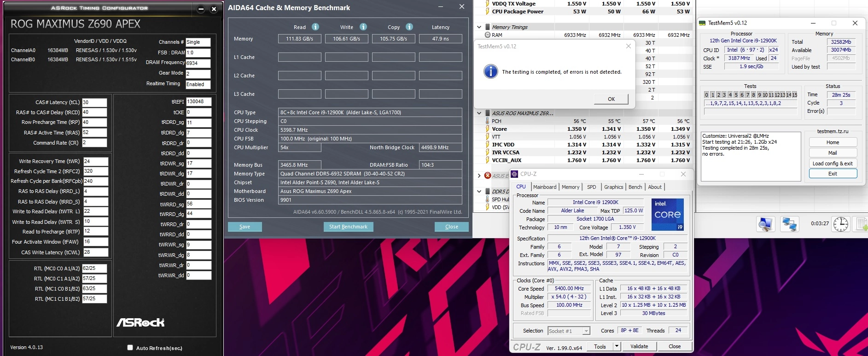
Task: Click the lightning icon beside Vcore
Action: (x=488, y=129)
